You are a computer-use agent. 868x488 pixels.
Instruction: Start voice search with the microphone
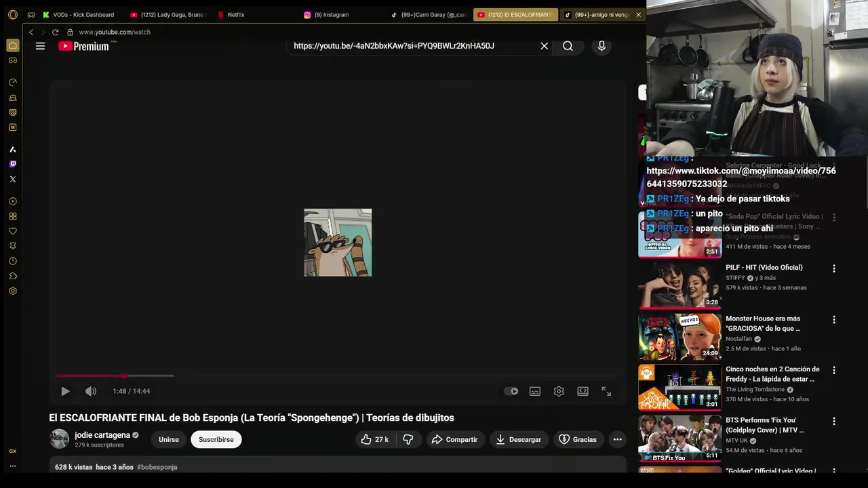pyautogui.click(x=601, y=46)
